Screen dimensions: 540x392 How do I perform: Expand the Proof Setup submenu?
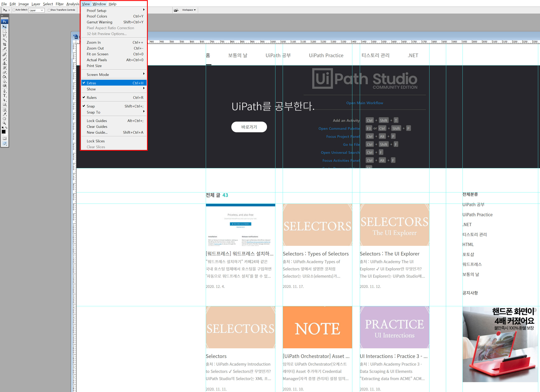114,10
